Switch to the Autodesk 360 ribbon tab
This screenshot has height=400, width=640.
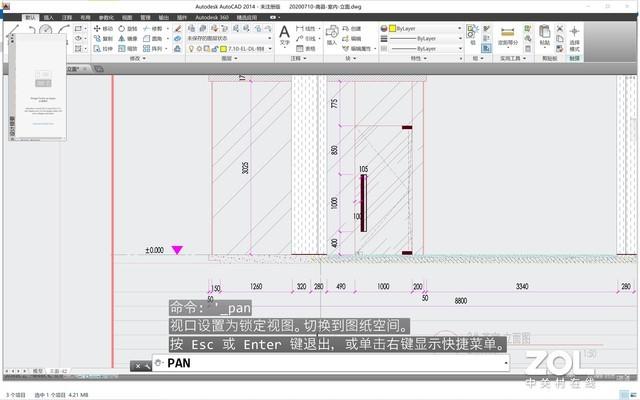click(x=212, y=18)
